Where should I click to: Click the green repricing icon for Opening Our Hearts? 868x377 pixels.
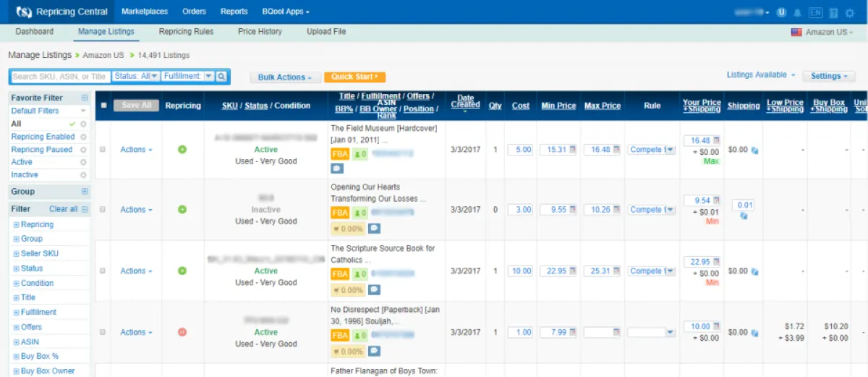(182, 209)
